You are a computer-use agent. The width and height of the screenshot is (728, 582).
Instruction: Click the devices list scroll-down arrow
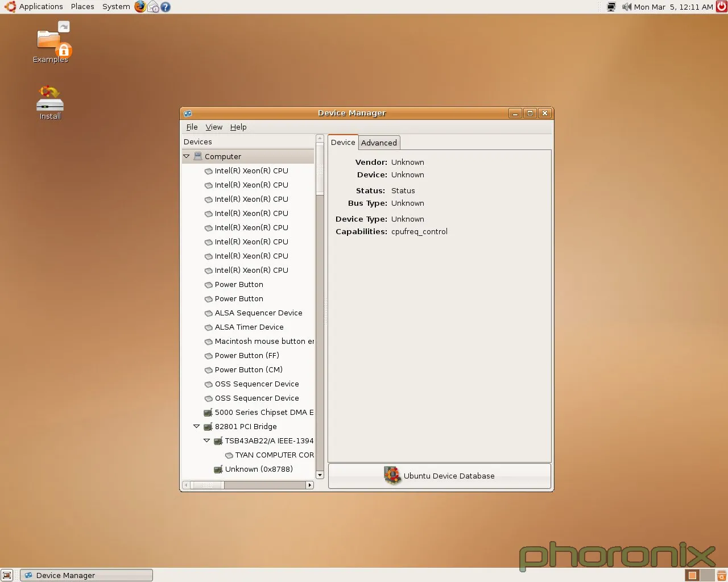point(320,475)
